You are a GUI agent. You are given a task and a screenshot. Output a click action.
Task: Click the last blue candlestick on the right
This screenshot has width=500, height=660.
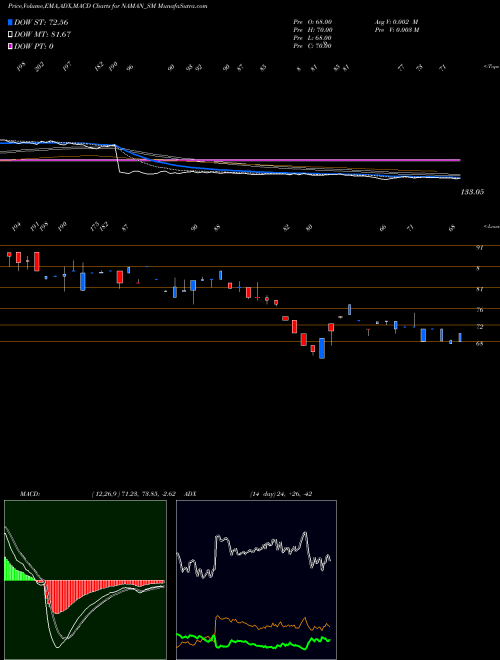tap(460, 338)
